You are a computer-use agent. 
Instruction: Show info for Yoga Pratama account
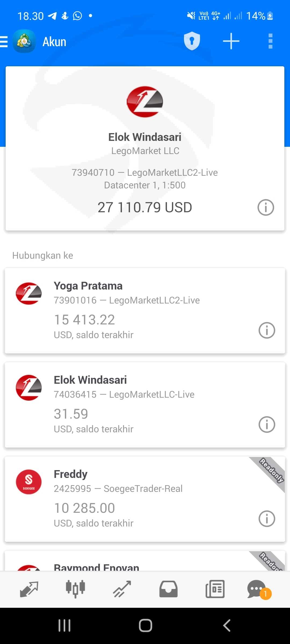[267, 330]
